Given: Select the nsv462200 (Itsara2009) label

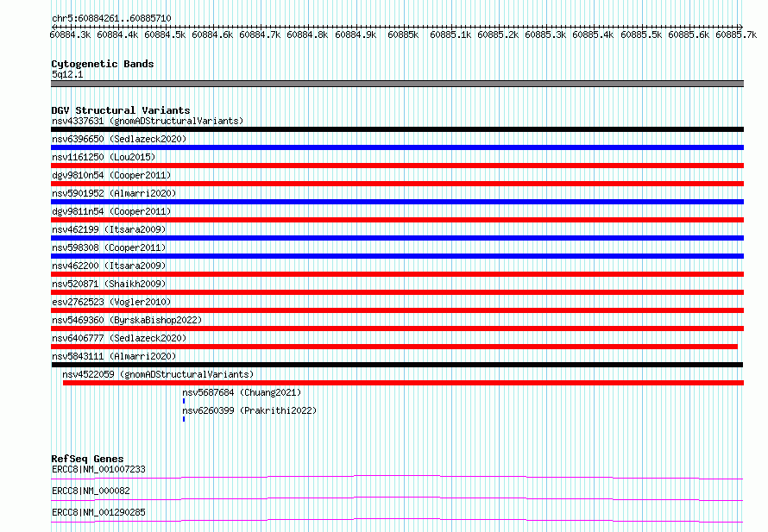Looking at the screenshot, I should tap(109, 266).
